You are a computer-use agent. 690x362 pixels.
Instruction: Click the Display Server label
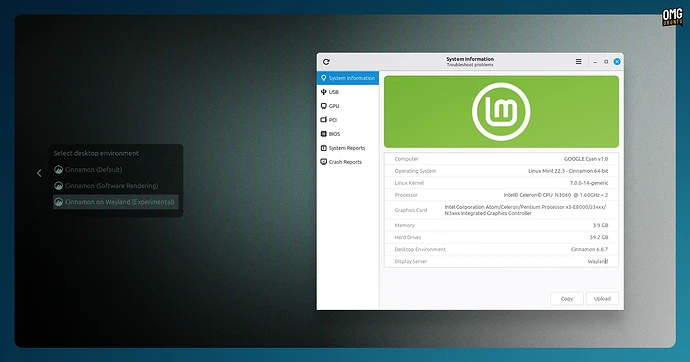(x=411, y=261)
